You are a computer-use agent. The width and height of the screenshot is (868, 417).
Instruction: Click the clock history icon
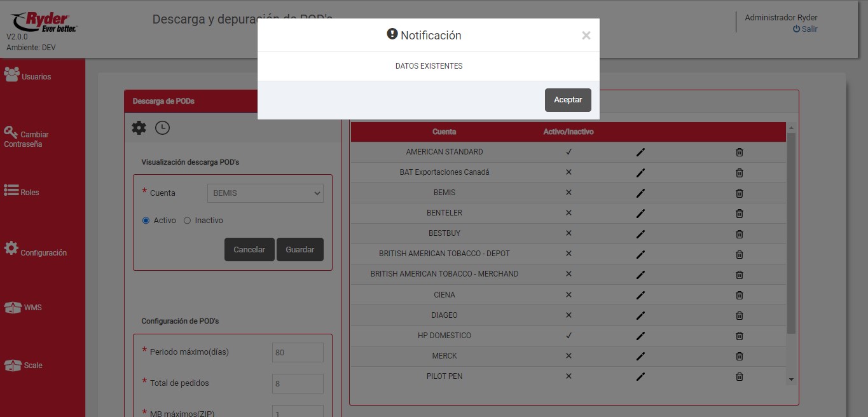click(x=162, y=128)
